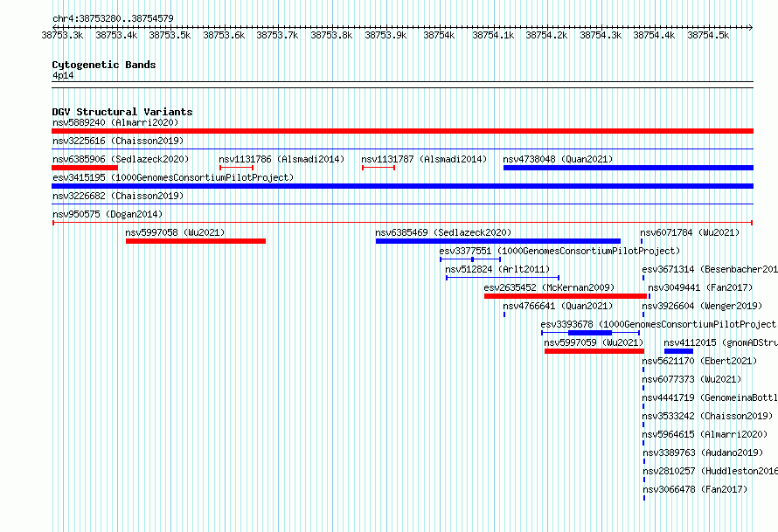778x532 pixels.
Task: Open nsv6385469 (Sedlazeck2020) label
Action: (443, 232)
